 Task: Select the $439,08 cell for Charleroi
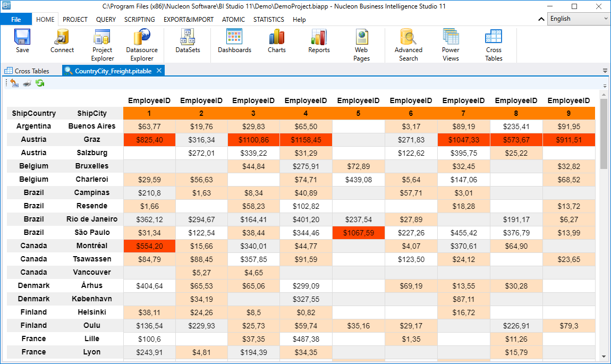(x=359, y=180)
